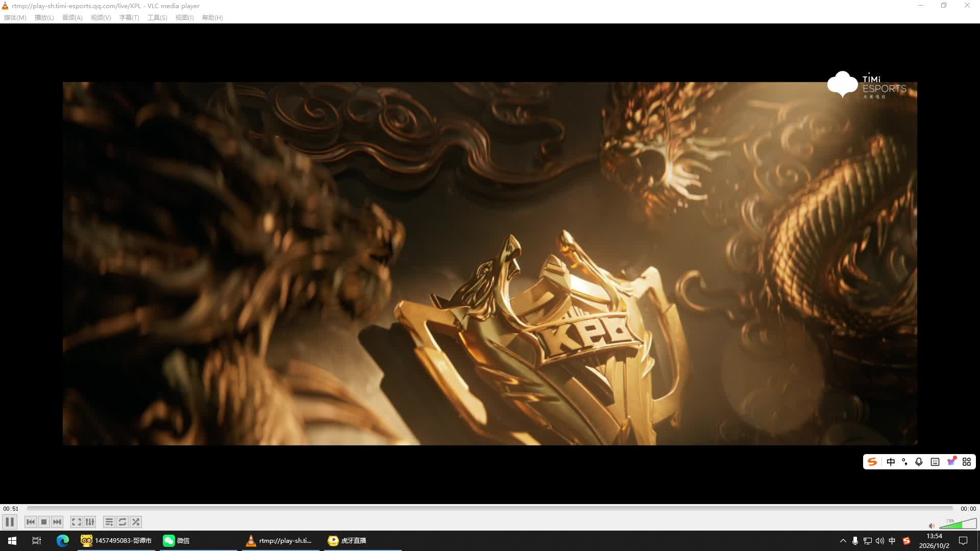Skip to previous media item
This screenshot has height=551, width=980.
tap(31, 522)
